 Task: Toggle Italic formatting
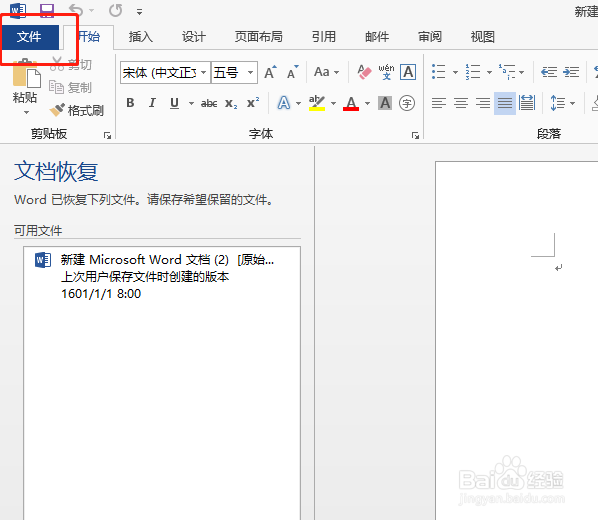pos(152,103)
